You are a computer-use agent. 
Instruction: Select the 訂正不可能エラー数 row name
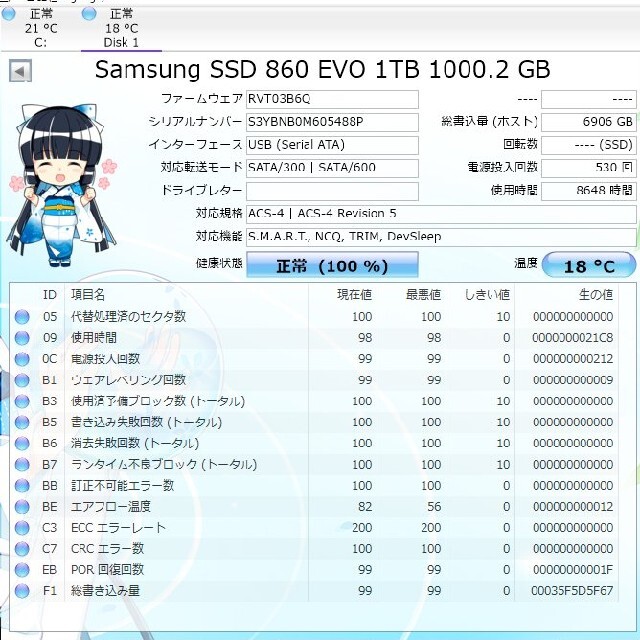pos(122,485)
